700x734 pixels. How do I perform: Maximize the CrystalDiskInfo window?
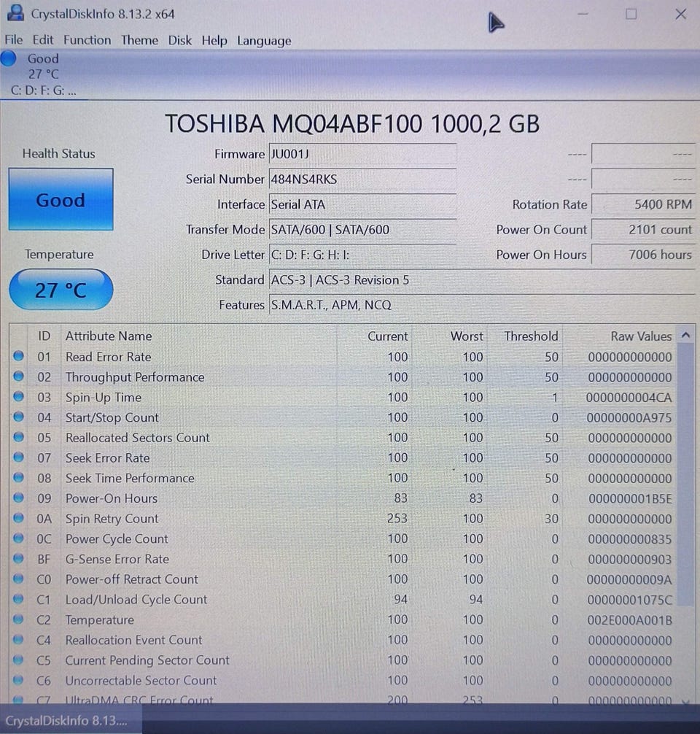coord(631,14)
